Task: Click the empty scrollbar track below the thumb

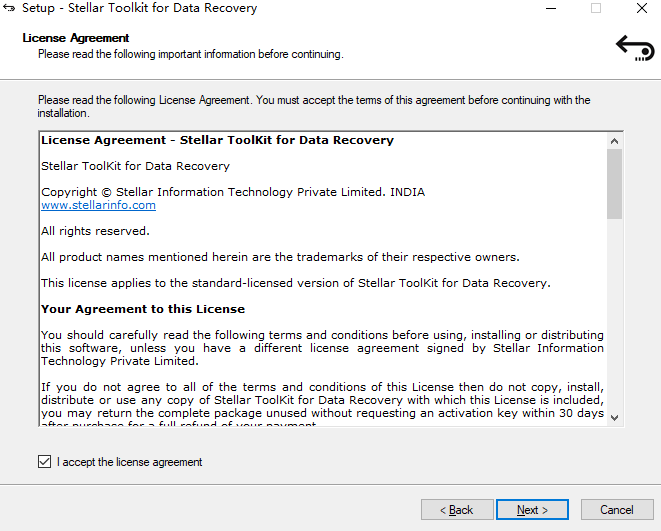Action: [x=614, y=320]
